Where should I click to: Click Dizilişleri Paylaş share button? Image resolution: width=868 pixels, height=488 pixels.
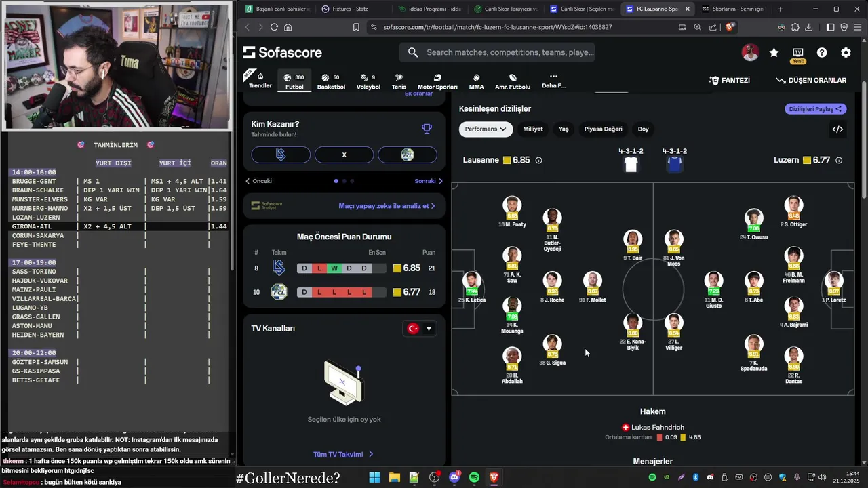816,109
